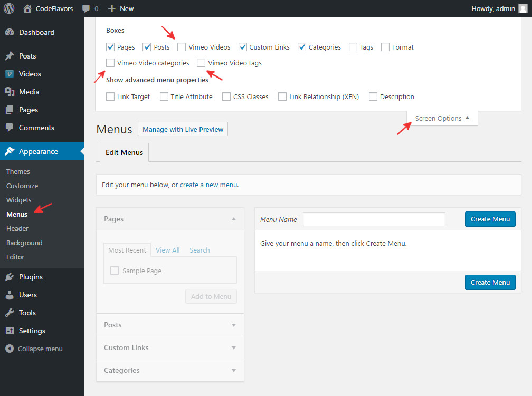
Task: Click Manage with Live Preview button
Action: (x=183, y=129)
